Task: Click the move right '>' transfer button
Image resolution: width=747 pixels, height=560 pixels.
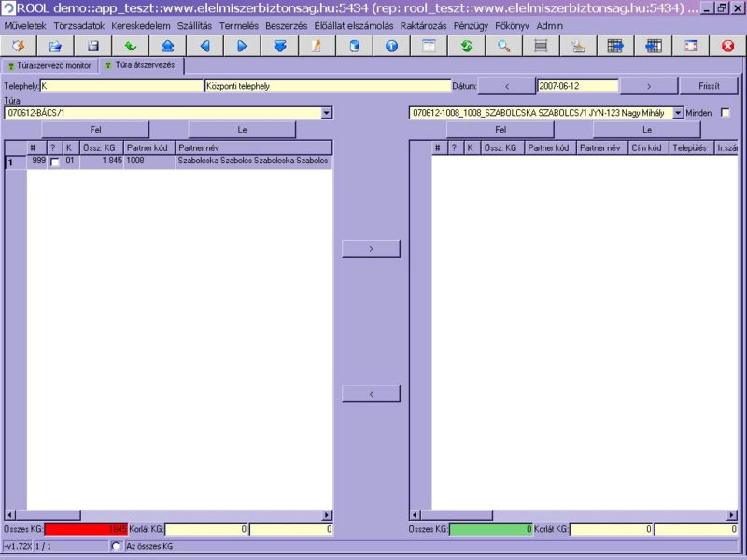Action: click(x=371, y=249)
